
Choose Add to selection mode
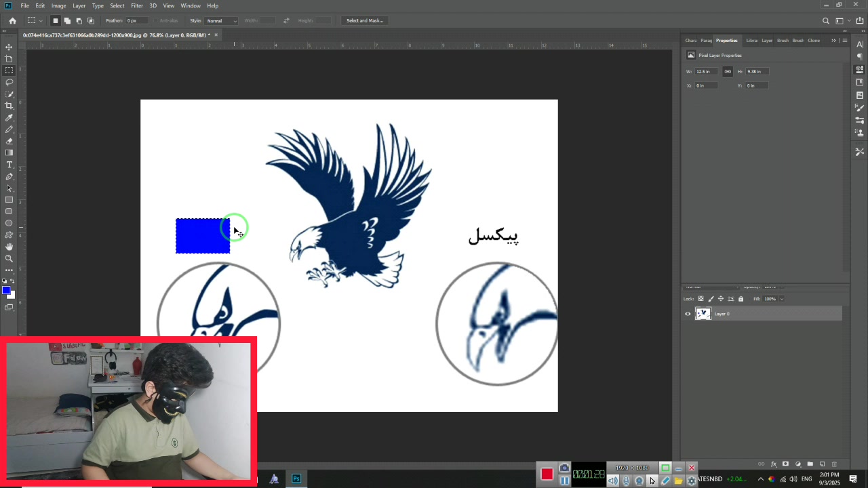tap(67, 21)
